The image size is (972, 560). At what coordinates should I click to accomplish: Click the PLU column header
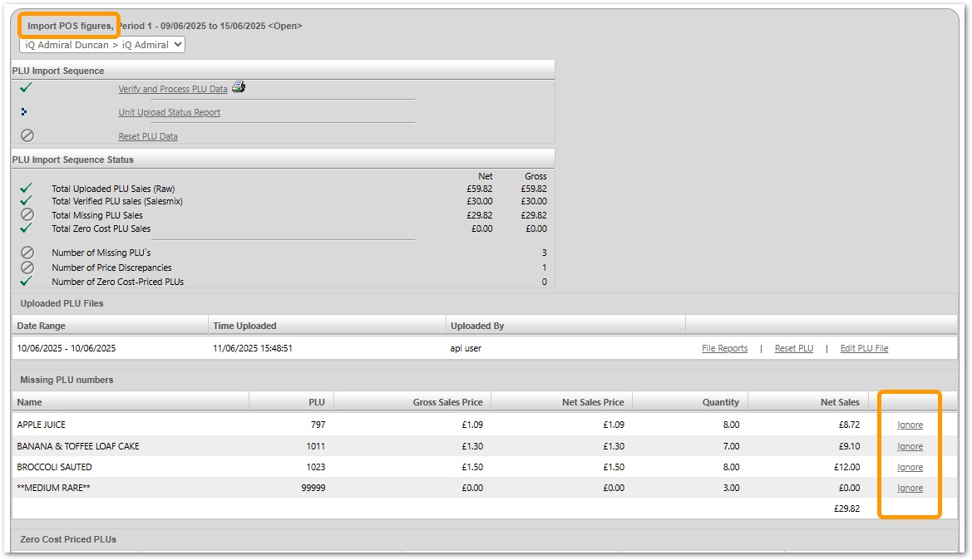coord(316,402)
